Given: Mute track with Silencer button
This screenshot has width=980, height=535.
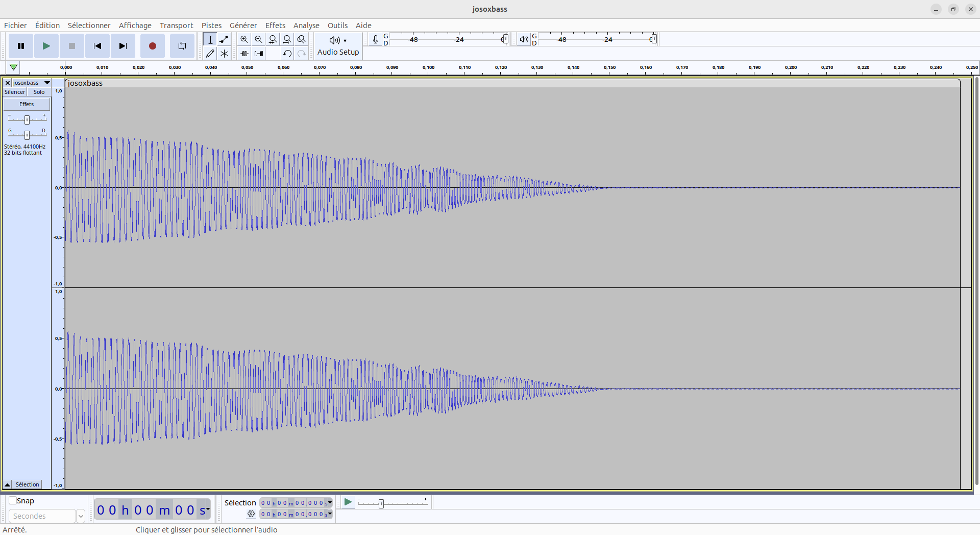Looking at the screenshot, I should [x=15, y=92].
